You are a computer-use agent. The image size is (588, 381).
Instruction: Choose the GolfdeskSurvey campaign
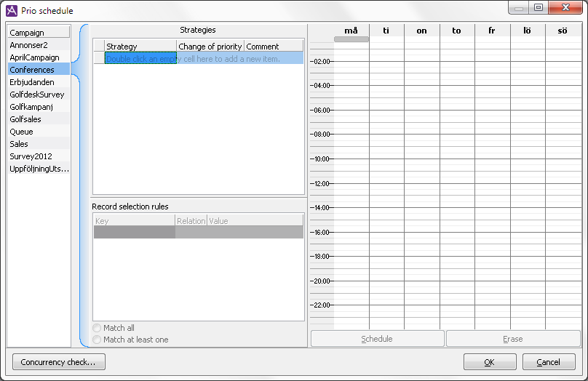pos(37,95)
